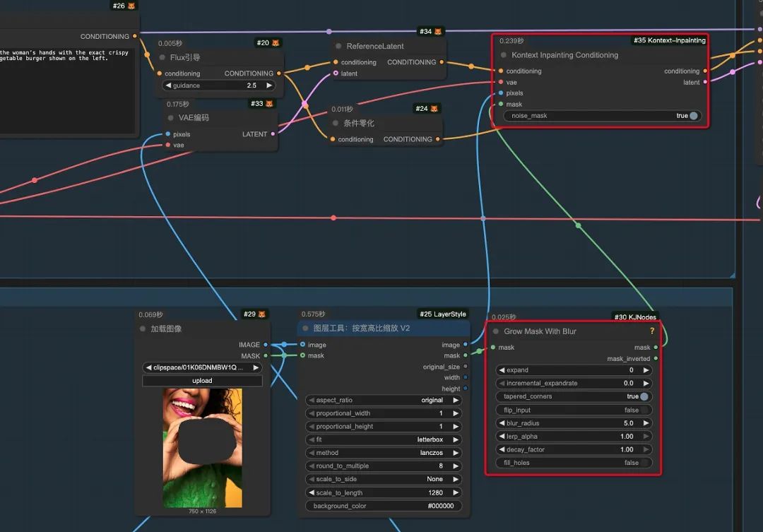The width and height of the screenshot is (763, 532).
Task: Click the LATENT output port of VAE编码
Action: click(x=273, y=134)
